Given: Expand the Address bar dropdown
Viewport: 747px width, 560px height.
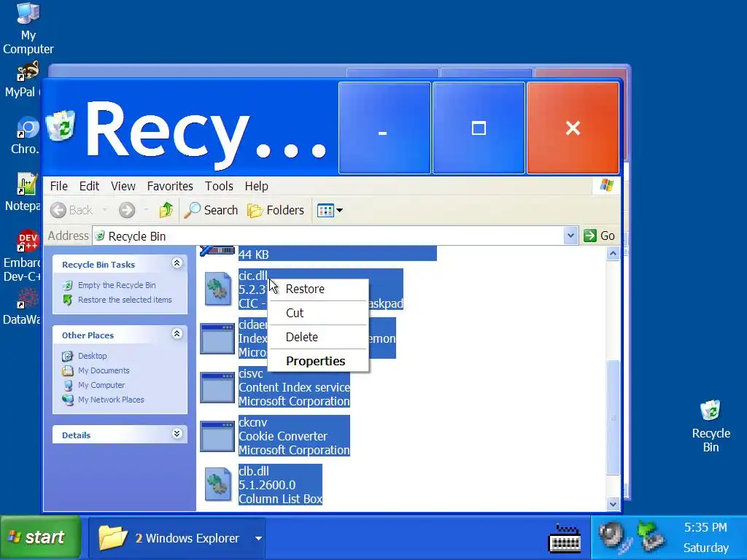Looking at the screenshot, I should point(570,236).
